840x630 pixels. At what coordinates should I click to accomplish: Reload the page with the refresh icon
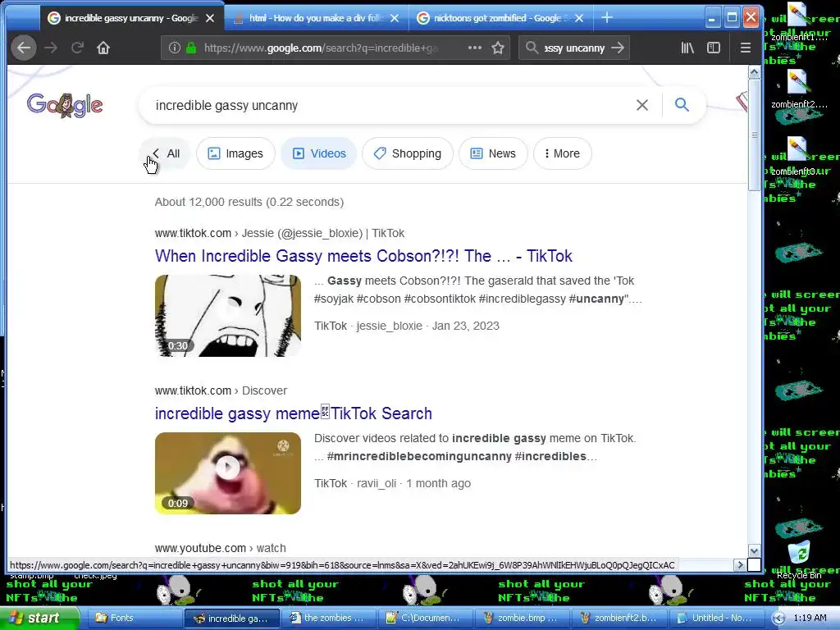click(77, 48)
